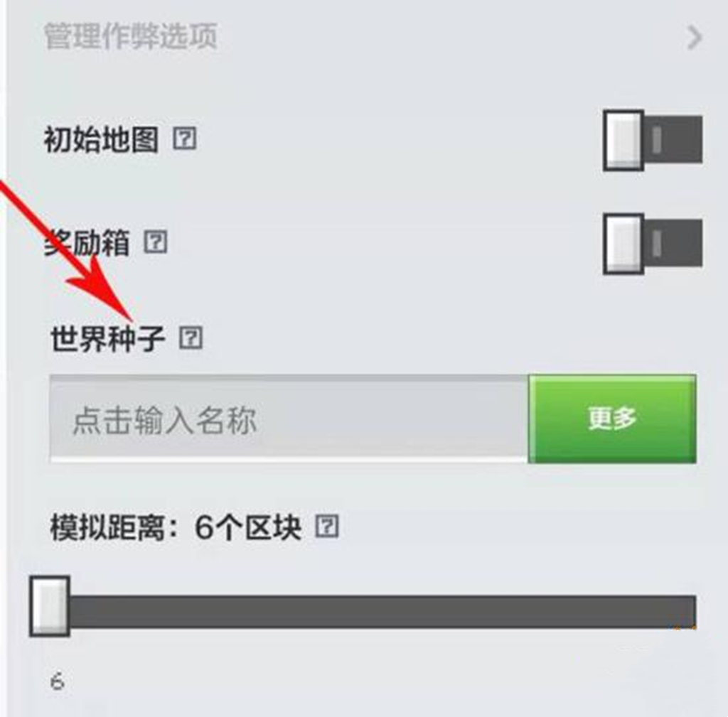Open help icon beside 世界种子
This screenshot has width=728, height=717.
191,338
